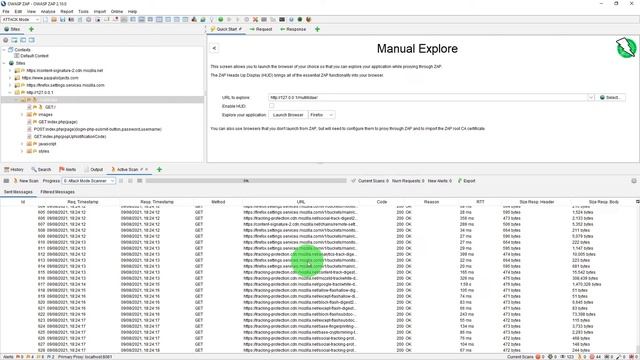Collapse the Contexts tree node
This screenshot has height=360, width=640.
[x=4, y=50]
